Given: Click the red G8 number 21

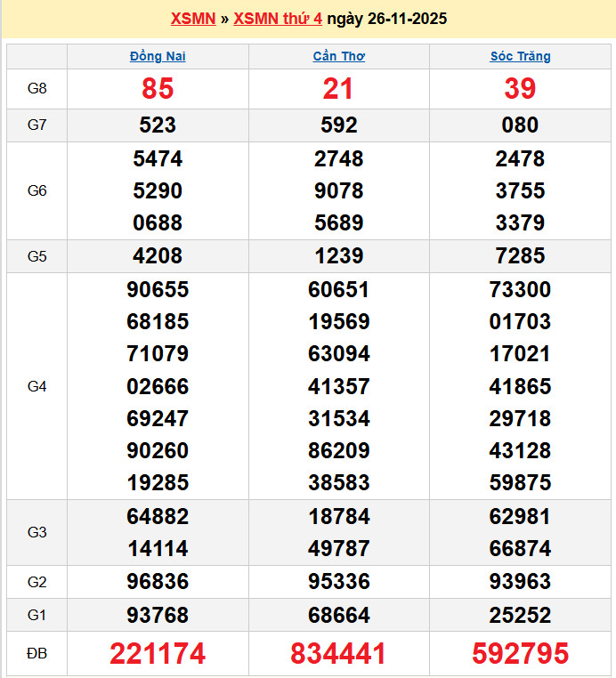Looking at the screenshot, I should click(338, 89).
